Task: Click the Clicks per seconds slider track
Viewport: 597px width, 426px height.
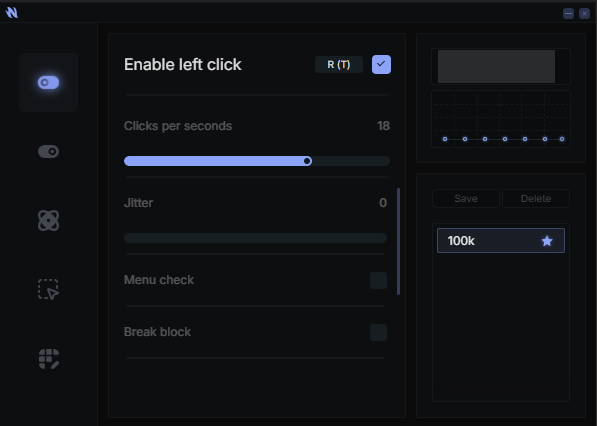Action: (257, 161)
